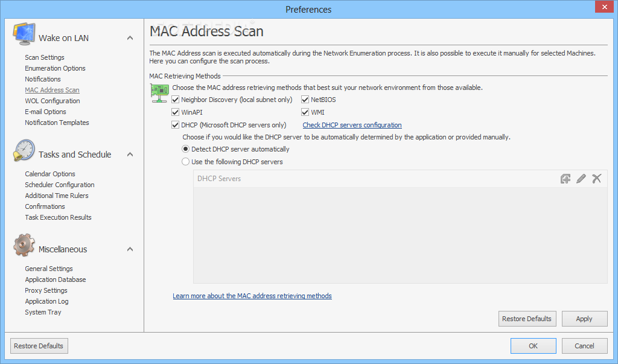Viewport: 618px width, 364px height.
Task: Open Check DHCP servers configuration link
Action: click(x=352, y=125)
